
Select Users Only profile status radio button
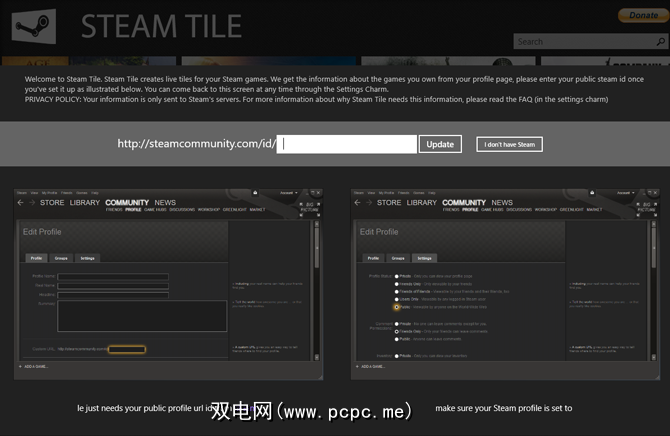pyautogui.click(x=397, y=300)
